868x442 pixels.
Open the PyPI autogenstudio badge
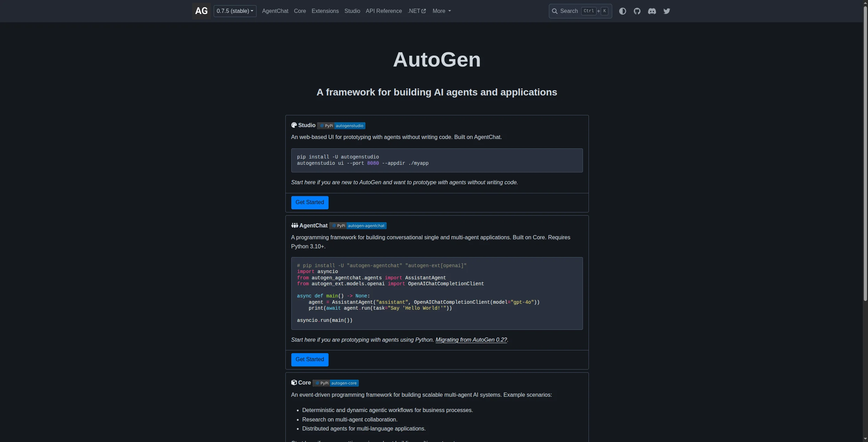pos(341,126)
